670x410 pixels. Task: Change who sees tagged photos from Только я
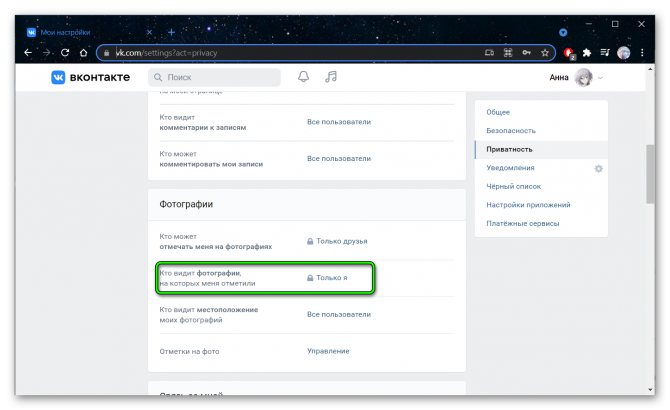coord(331,278)
